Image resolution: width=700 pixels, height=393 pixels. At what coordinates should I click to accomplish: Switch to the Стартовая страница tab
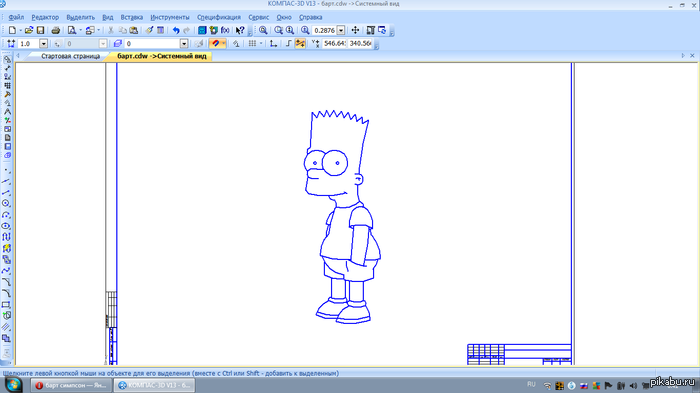coord(71,56)
